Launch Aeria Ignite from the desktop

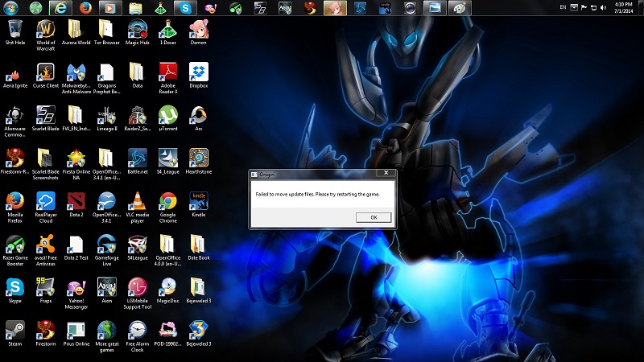coord(15,76)
